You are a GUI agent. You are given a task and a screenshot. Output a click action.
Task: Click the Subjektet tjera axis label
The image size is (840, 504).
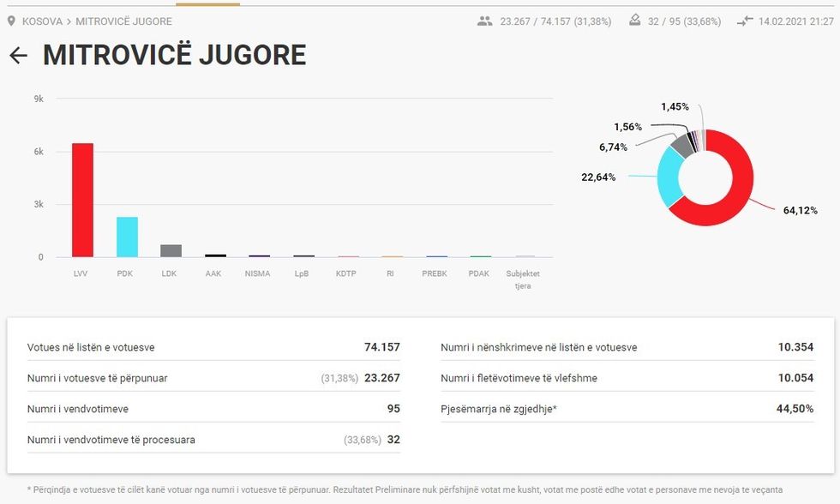(x=523, y=279)
